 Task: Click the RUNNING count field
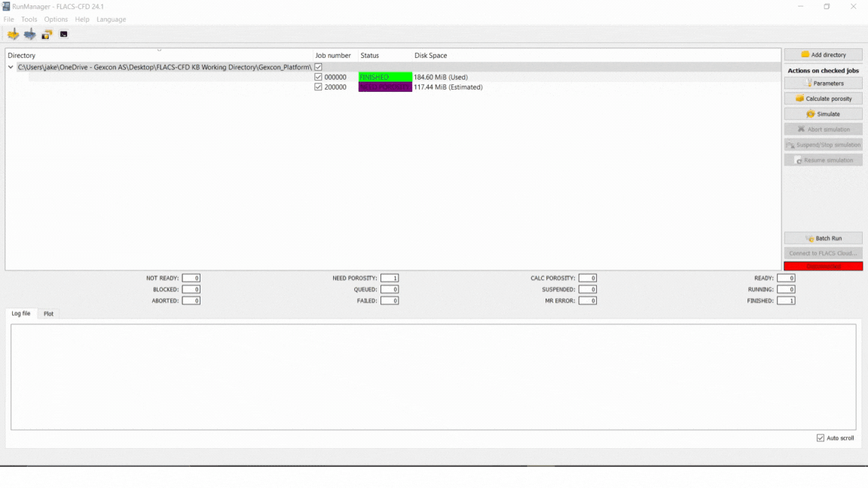[x=786, y=289]
